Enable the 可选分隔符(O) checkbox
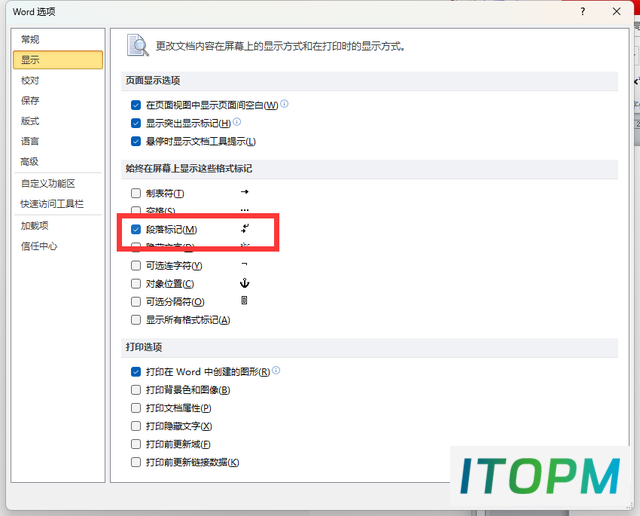The image size is (640, 516). coord(136,302)
